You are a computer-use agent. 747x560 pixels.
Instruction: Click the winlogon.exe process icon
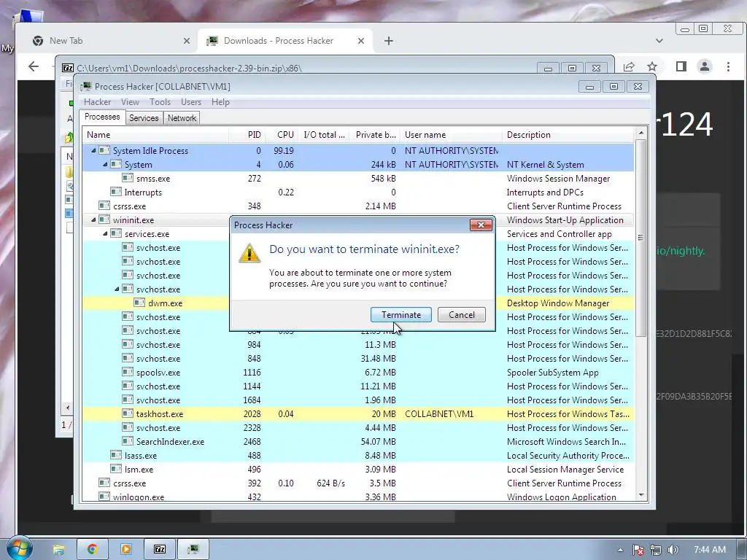pos(104,497)
